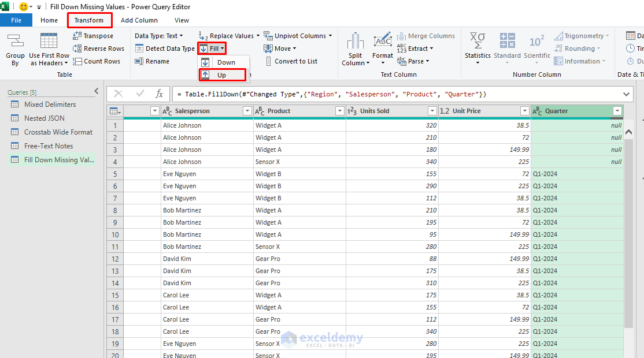Click Use First Row as Headers icon
644x358 pixels.
point(49,42)
